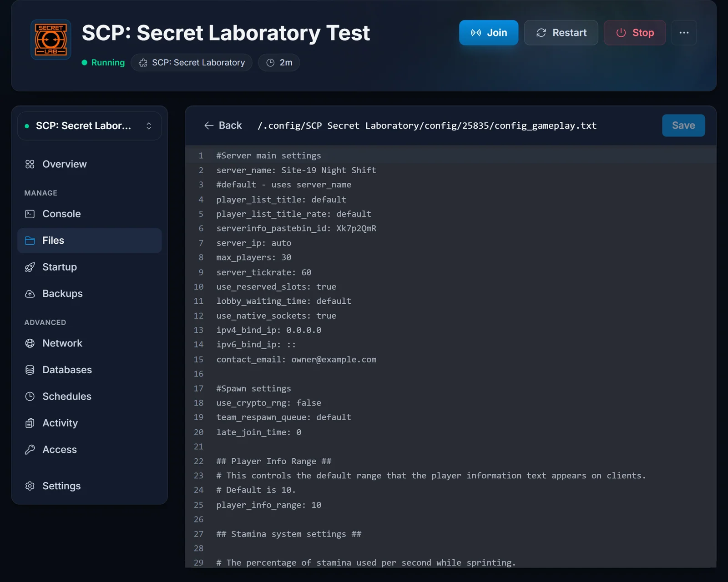Go to the Startup section
The image size is (728, 582).
click(x=90, y=267)
